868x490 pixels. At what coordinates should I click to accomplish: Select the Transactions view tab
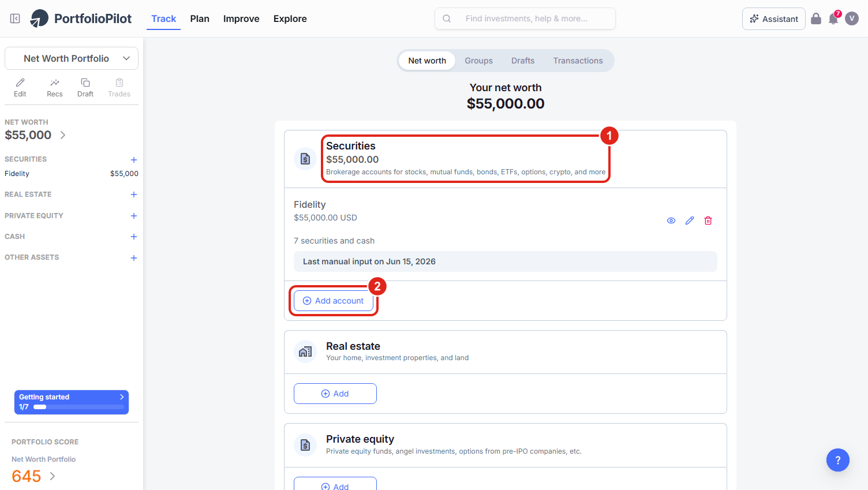pos(578,61)
